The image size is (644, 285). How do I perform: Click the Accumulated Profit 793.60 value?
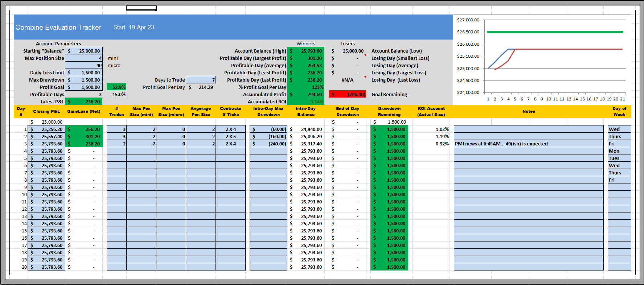[305, 94]
